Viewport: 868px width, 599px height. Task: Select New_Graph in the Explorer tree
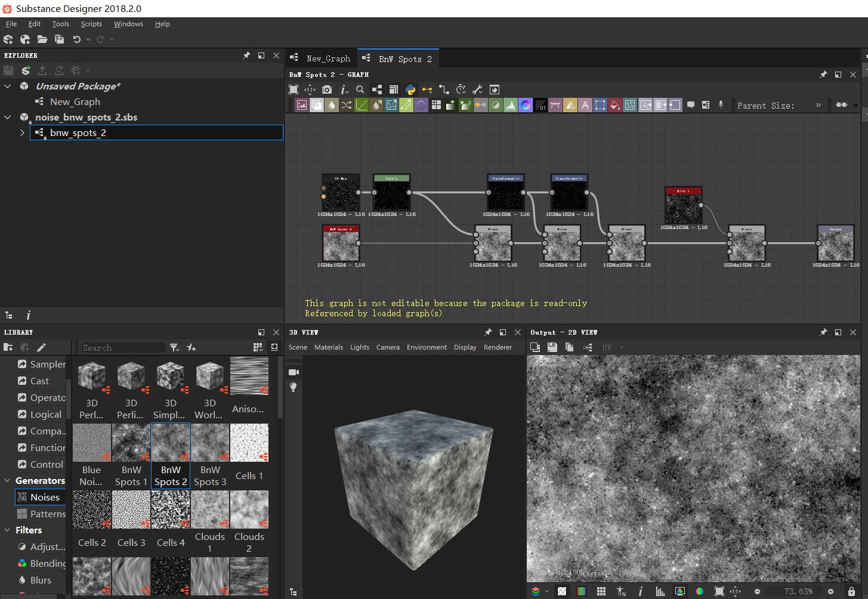pos(75,101)
